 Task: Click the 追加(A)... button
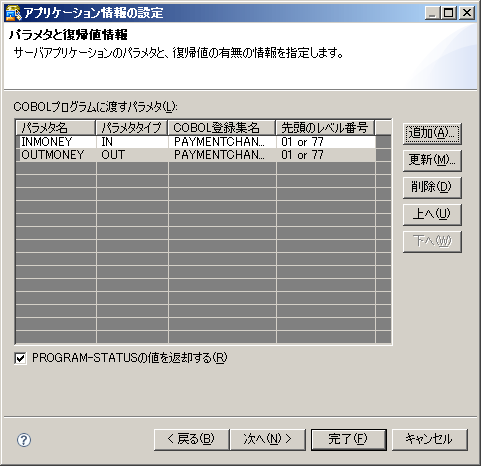click(432, 133)
